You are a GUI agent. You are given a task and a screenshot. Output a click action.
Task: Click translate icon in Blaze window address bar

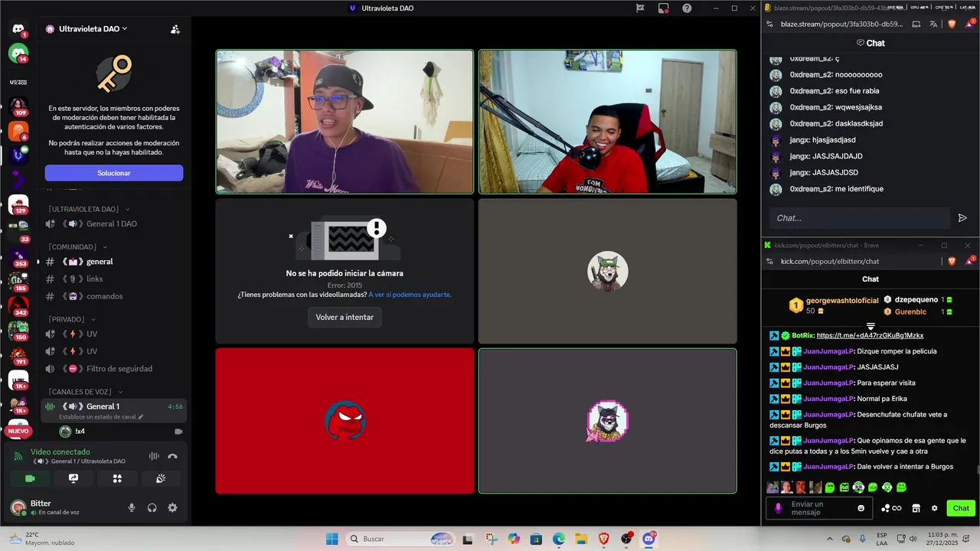tap(933, 24)
